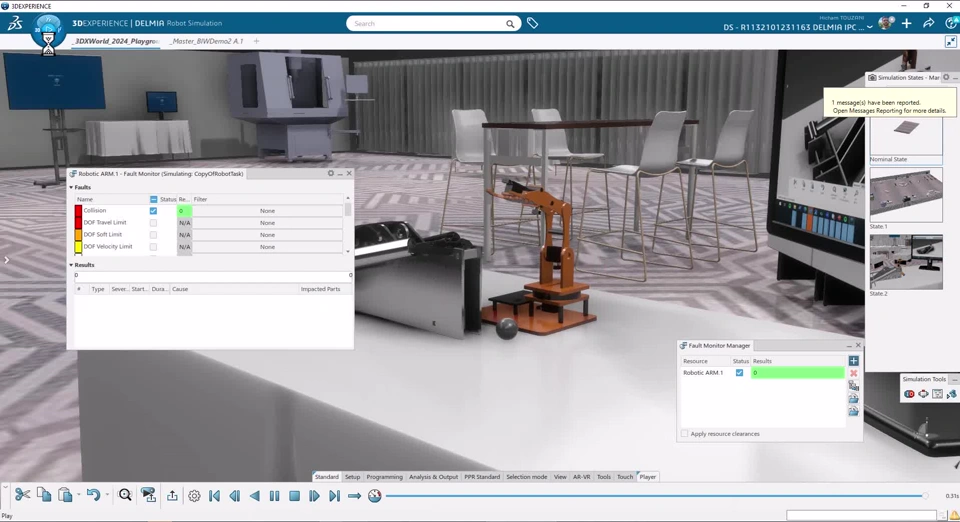Switch to the Programming tab
The width and height of the screenshot is (960, 522).
click(384, 477)
